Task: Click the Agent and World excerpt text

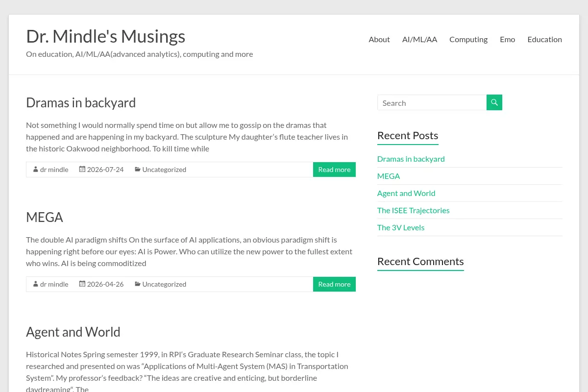Action: [188, 371]
